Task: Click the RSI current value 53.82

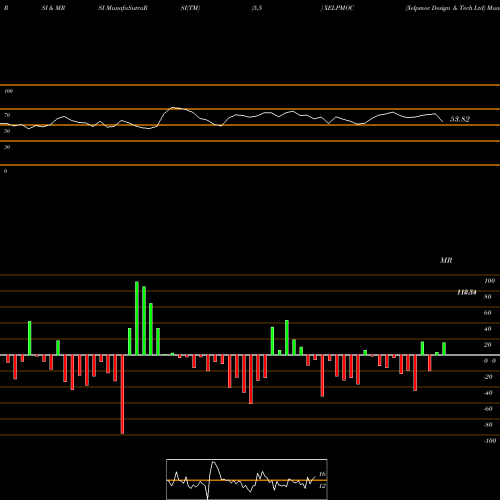Action: (460, 119)
